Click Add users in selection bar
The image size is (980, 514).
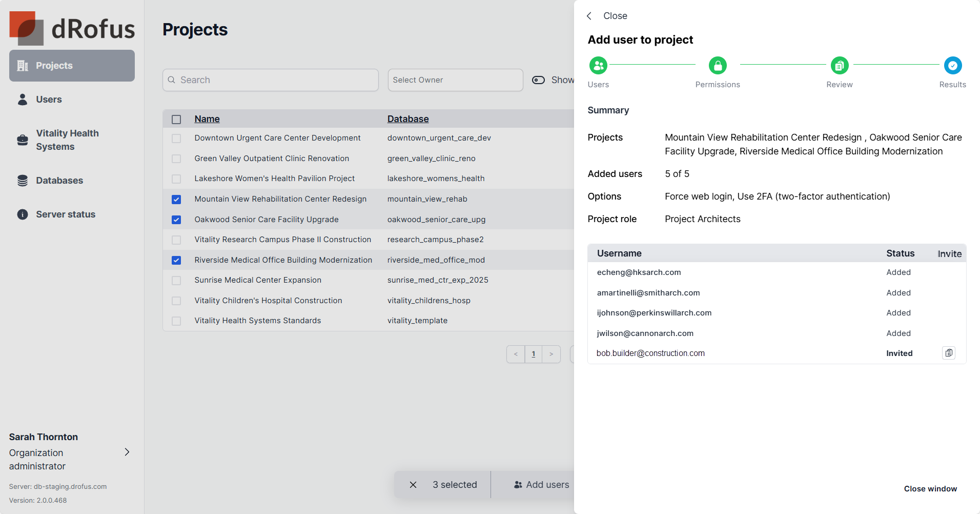point(542,485)
